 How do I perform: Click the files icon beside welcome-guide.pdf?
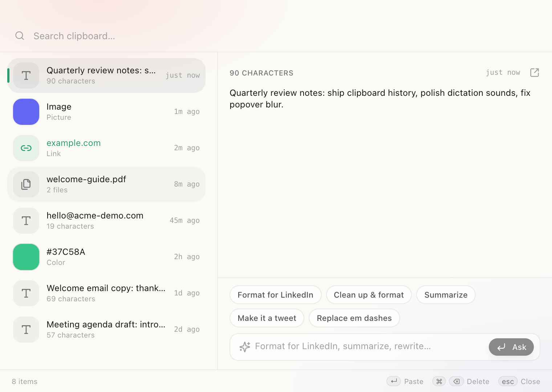point(26,184)
